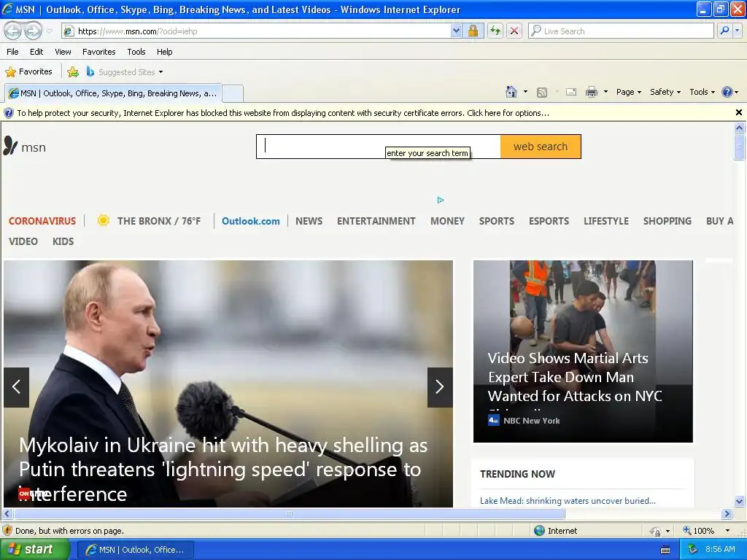This screenshot has width=747, height=560.
Task: Open the Favorites menu in menu bar
Action: pyautogui.click(x=99, y=52)
